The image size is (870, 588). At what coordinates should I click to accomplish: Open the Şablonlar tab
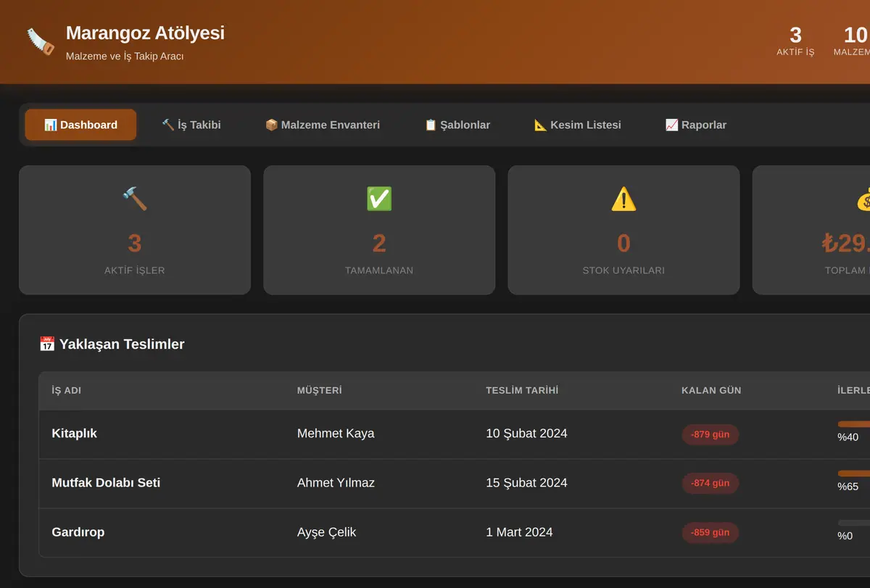(x=457, y=125)
